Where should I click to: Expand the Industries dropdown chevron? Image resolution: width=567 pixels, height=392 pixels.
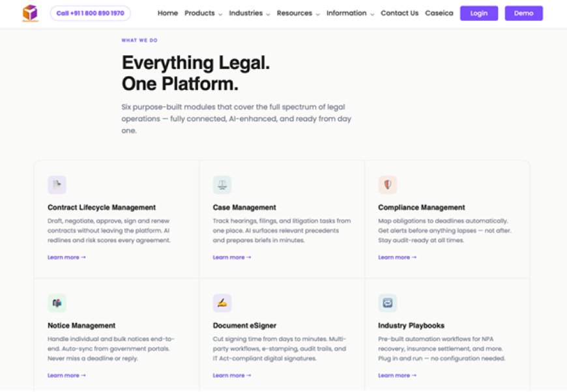(268, 14)
